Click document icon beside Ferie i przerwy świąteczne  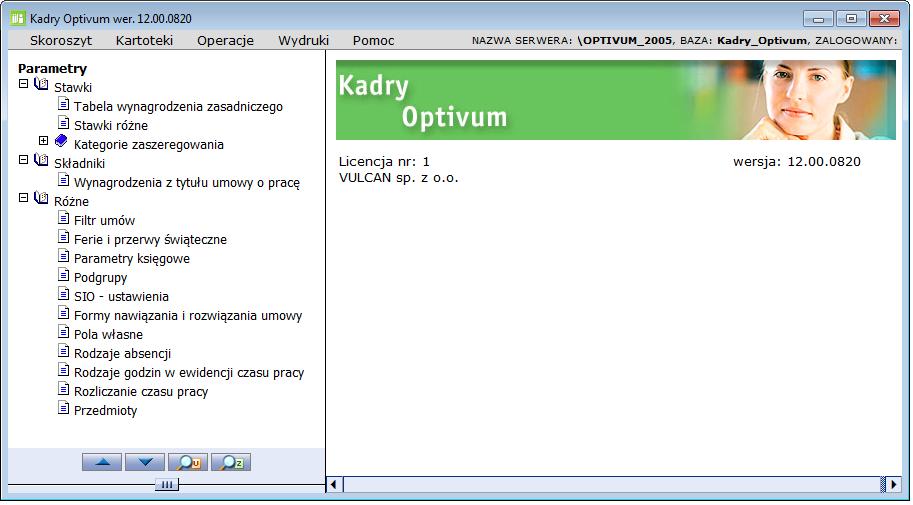point(63,237)
